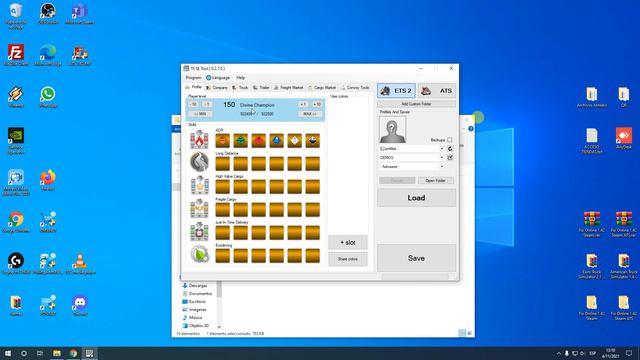Click the Save button
The height and width of the screenshot is (360, 640).
pyautogui.click(x=416, y=258)
